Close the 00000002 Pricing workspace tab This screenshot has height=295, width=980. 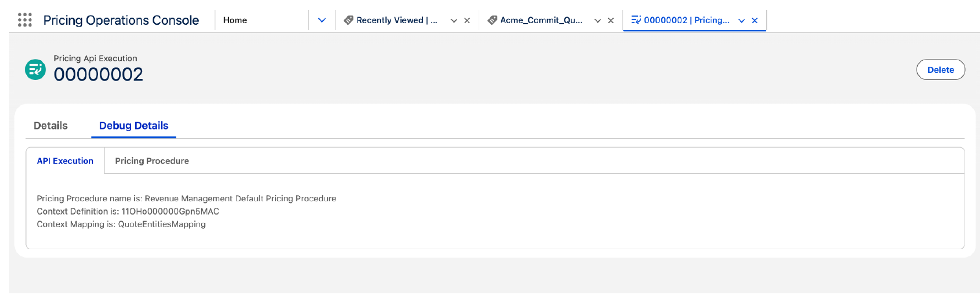(x=755, y=20)
